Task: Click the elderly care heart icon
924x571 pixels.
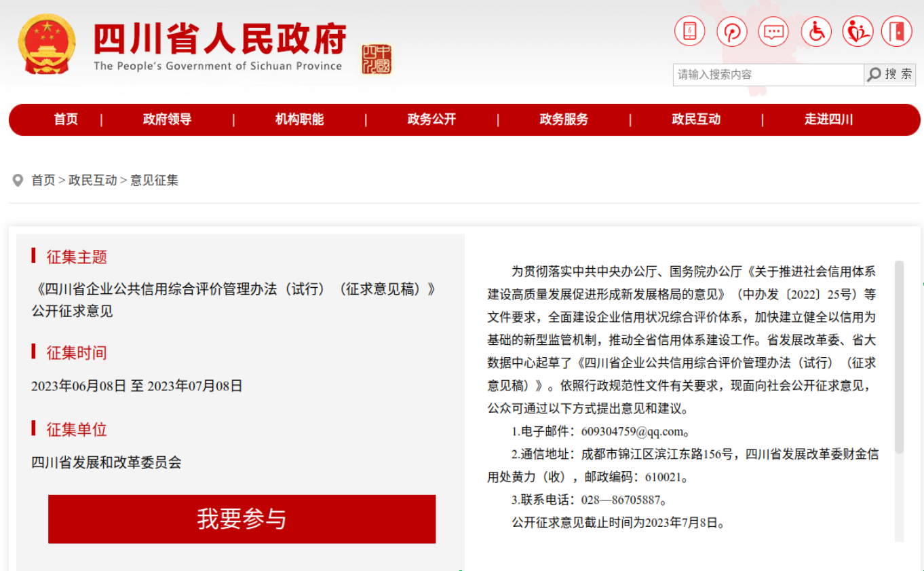Action: pyautogui.click(x=858, y=32)
